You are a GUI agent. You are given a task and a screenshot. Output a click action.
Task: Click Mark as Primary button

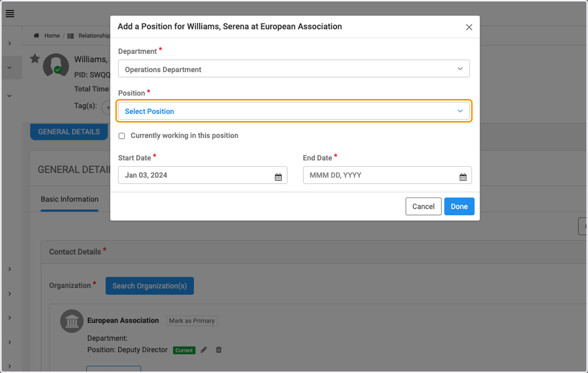coord(192,321)
